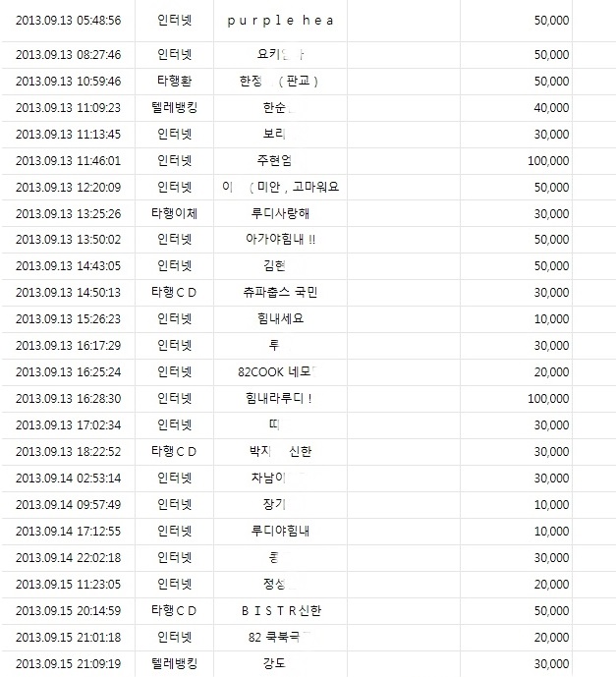
Task: Select the 루디사랑해 memo cell
Action: (x=280, y=213)
